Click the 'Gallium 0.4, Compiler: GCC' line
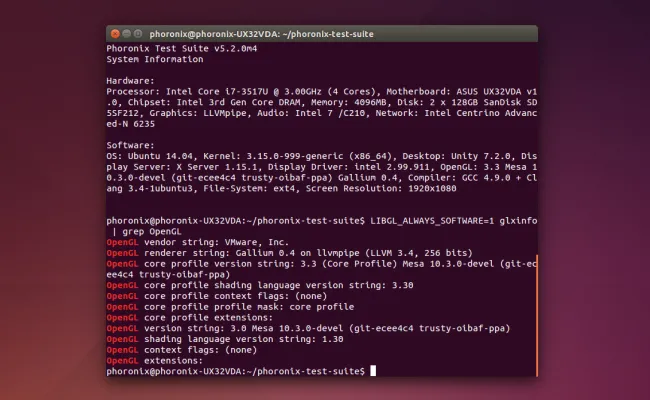Screen dimensions: 650x400 click(322, 178)
